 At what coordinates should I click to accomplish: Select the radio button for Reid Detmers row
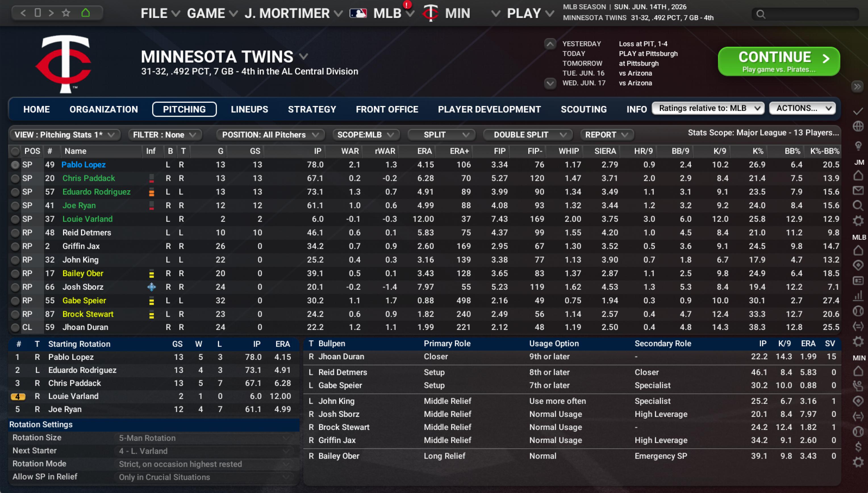point(15,233)
